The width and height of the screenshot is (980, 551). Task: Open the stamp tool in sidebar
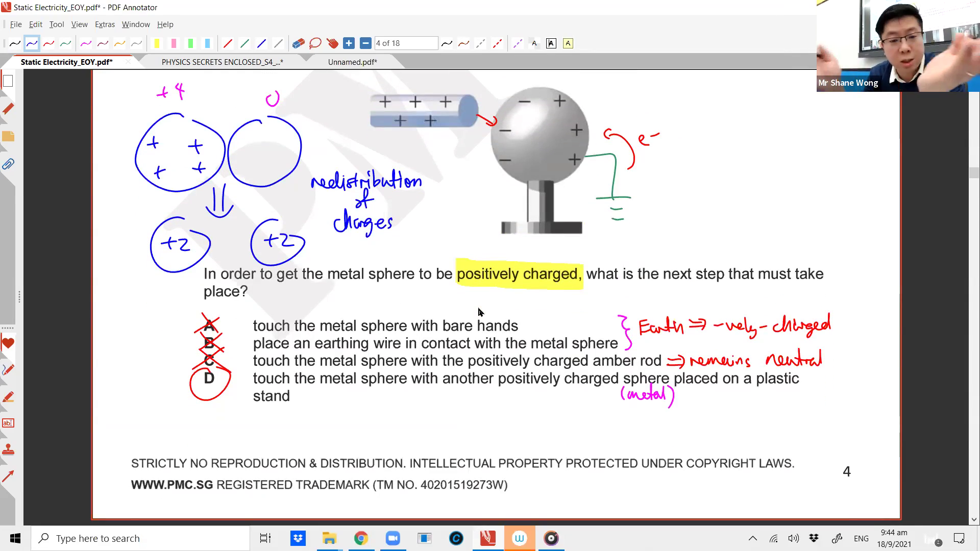pos(8,450)
